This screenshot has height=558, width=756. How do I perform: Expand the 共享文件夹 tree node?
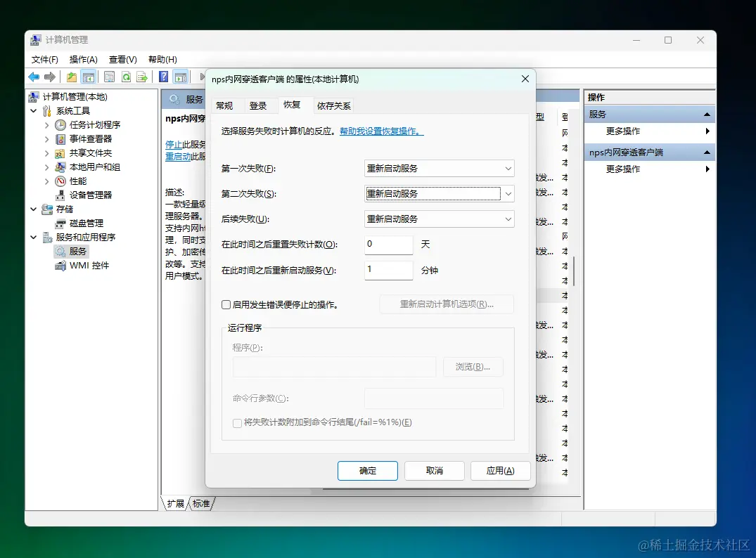pyautogui.click(x=47, y=153)
